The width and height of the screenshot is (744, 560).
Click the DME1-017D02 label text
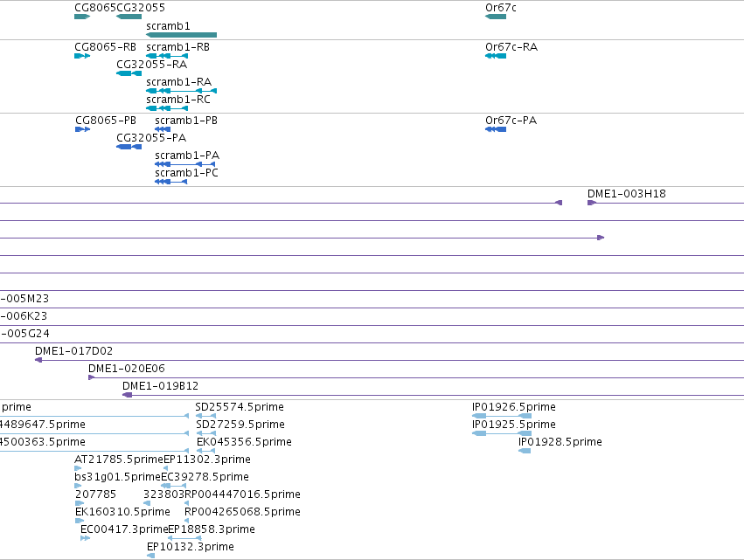click(x=74, y=351)
